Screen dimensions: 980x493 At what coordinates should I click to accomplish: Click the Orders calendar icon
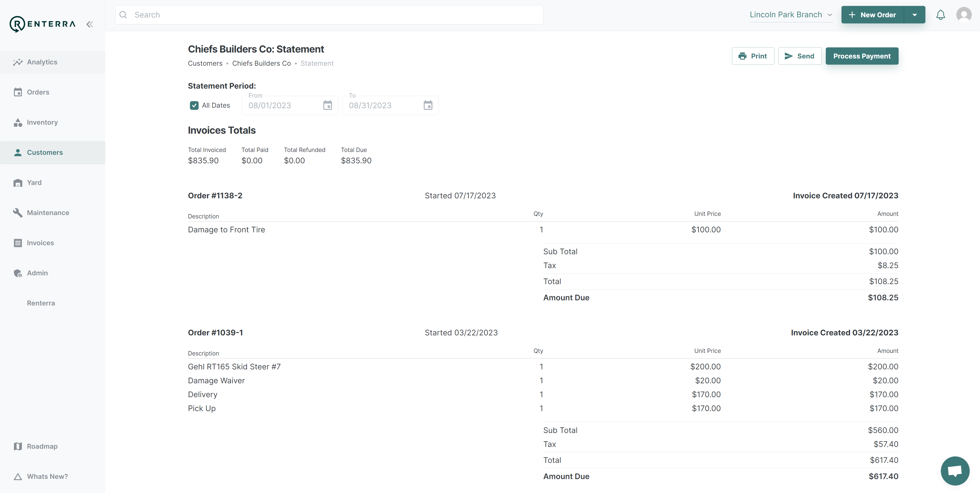pos(18,92)
